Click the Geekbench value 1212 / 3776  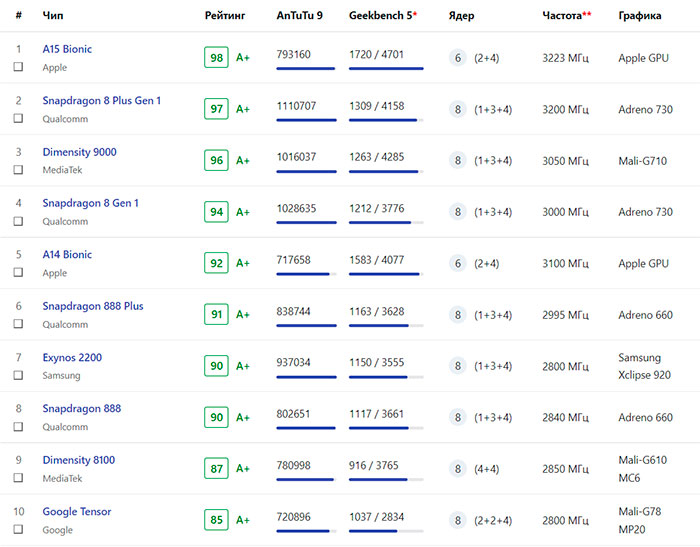tap(376, 209)
